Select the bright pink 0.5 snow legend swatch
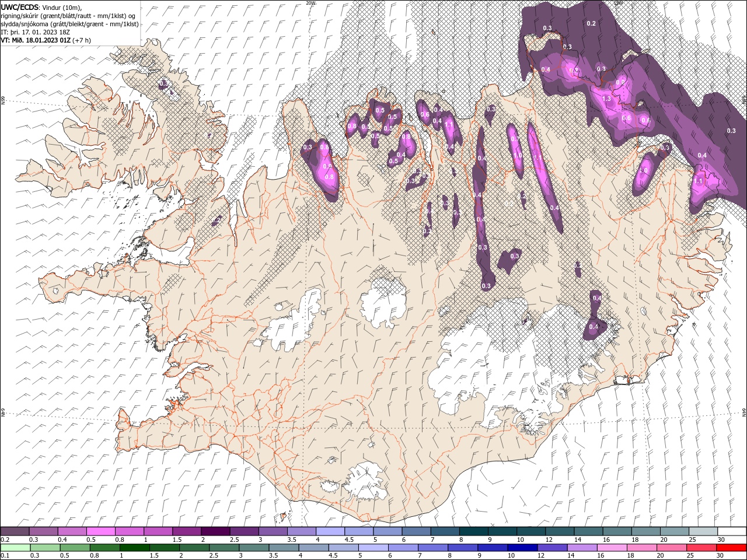Viewport: 747px width, 560px height. pyautogui.click(x=100, y=531)
